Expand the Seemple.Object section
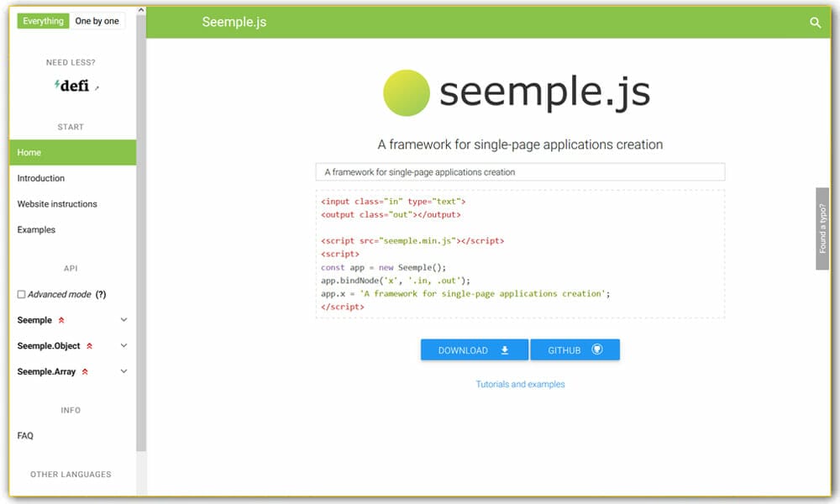 pos(123,345)
